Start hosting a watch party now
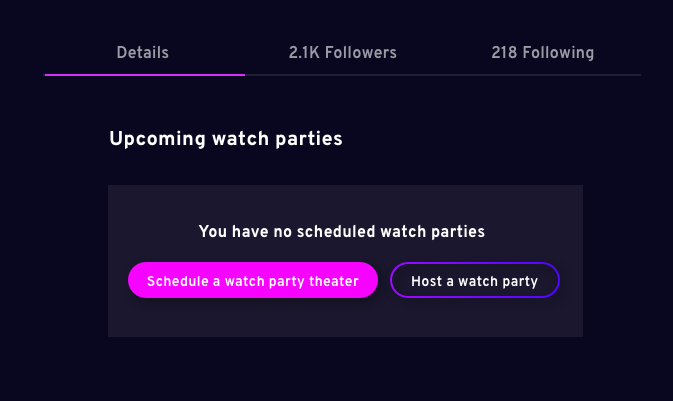The image size is (673, 401). (475, 280)
